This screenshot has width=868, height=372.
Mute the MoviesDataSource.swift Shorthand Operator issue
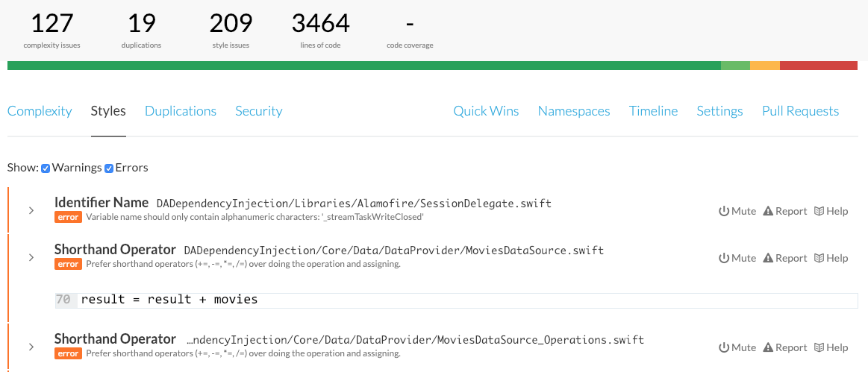tap(737, 258)
